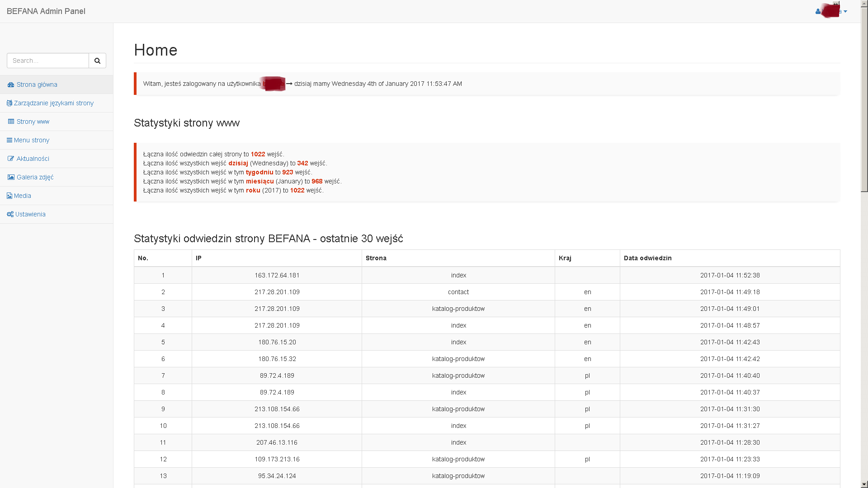The image size is (868, 488).
Task: Click edit icon beside Aktualności
Action: point(11,159)
